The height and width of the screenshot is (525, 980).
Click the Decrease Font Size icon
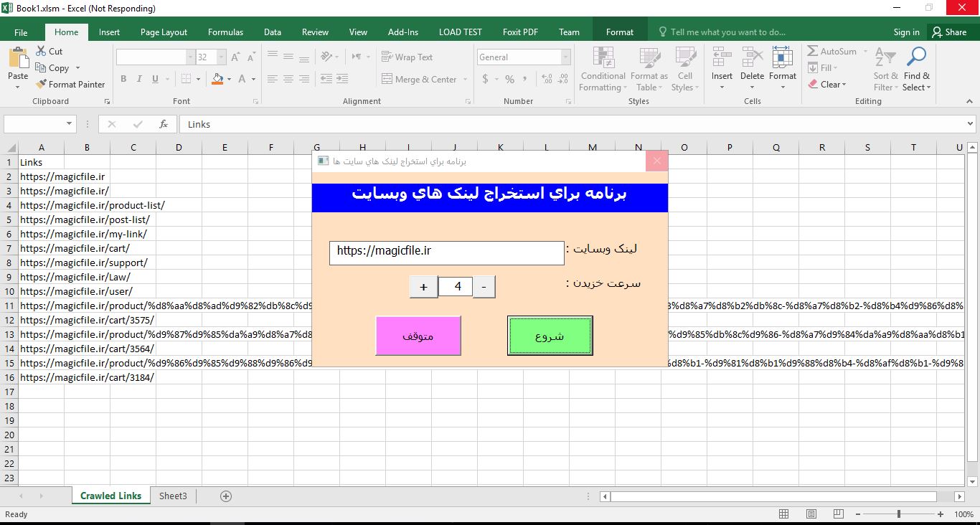pos(251,57)
